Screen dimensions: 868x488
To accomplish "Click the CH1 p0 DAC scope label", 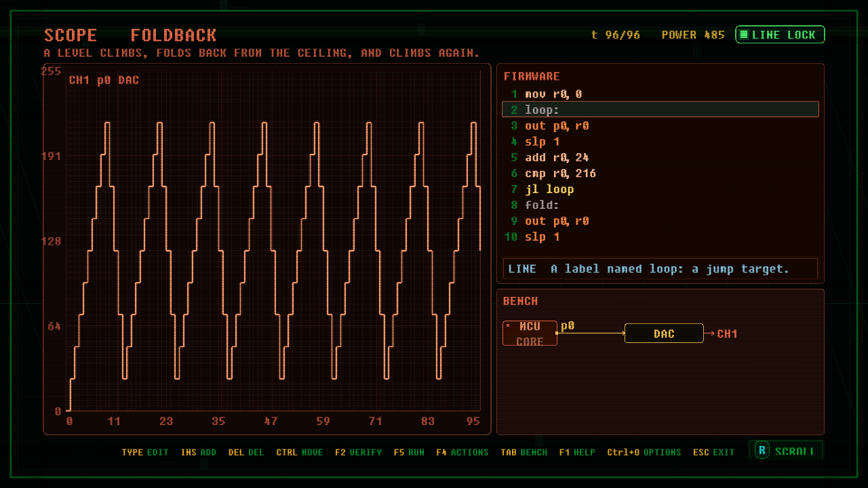I will pos(104,80).
